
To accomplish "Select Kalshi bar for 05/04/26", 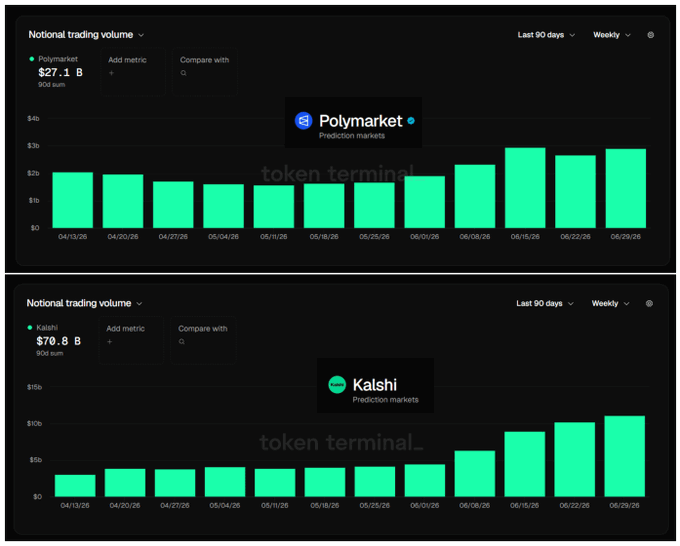I will [x=225, y=482].
